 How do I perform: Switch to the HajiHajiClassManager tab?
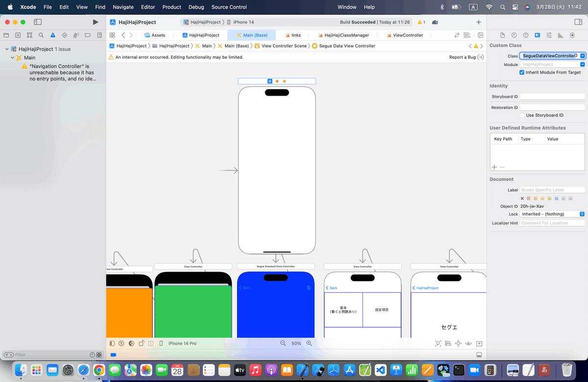343,35
